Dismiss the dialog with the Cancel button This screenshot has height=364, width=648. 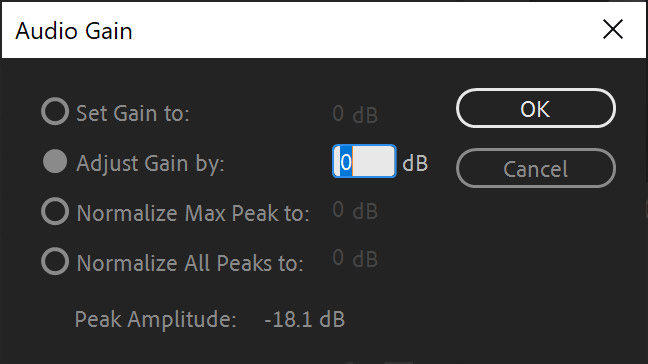tap(536, 169)
